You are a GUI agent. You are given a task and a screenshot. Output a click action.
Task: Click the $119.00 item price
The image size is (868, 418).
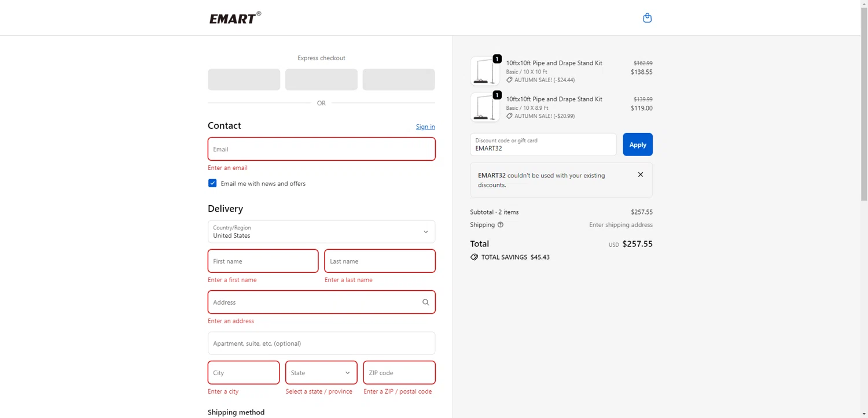[642, 108]
